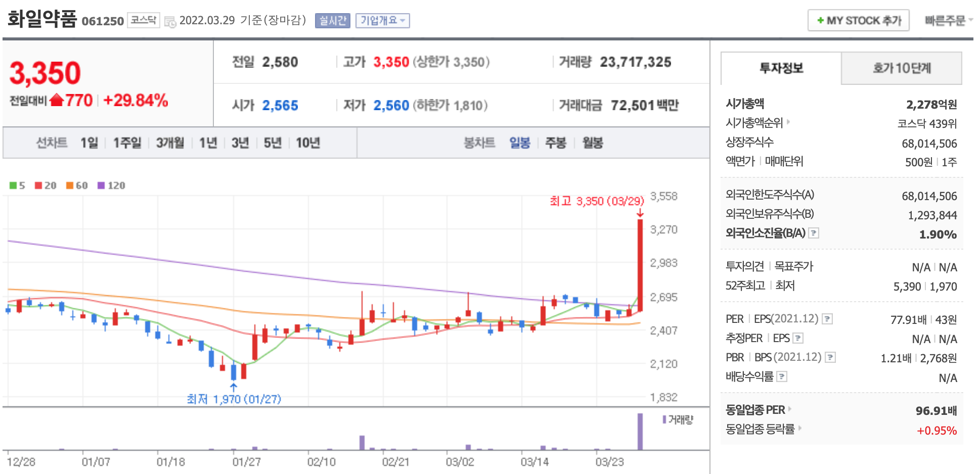Select the 일봉 daily candle chart
The image size is (980, 474).
pos(520,143)
